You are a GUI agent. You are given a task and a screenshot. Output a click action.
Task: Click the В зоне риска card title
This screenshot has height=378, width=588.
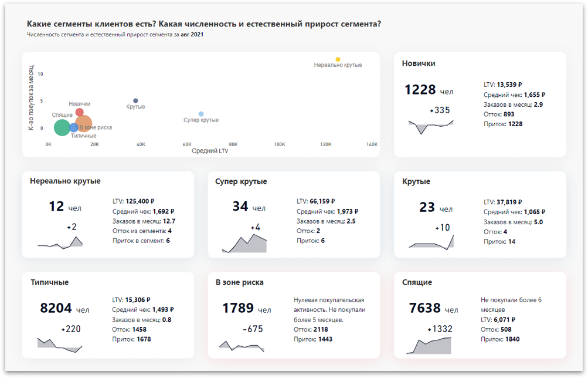click(240, 282)
